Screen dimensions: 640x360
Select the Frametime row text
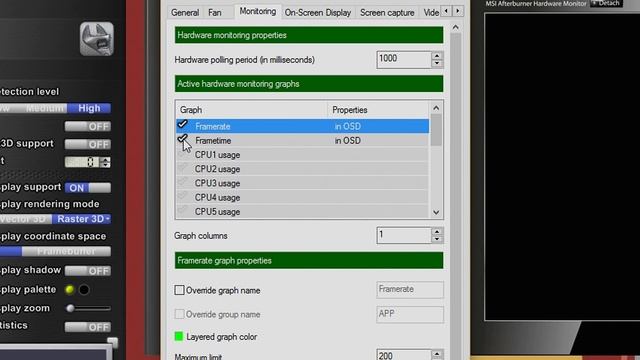(x=213, y=141)
